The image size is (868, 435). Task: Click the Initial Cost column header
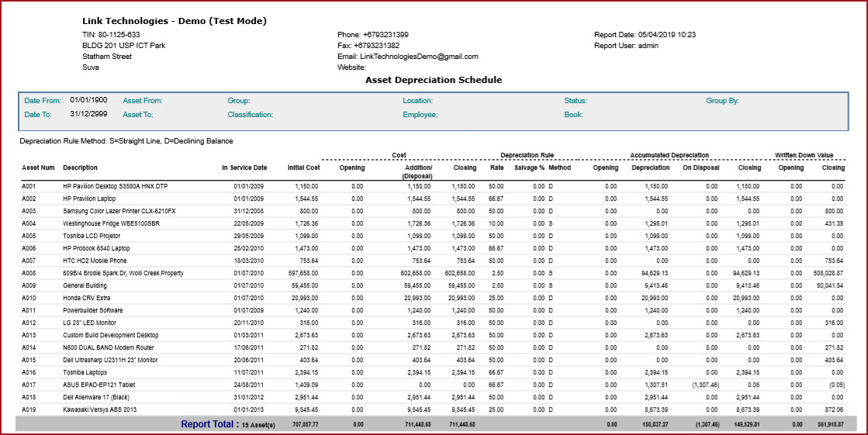coord(304,167)
